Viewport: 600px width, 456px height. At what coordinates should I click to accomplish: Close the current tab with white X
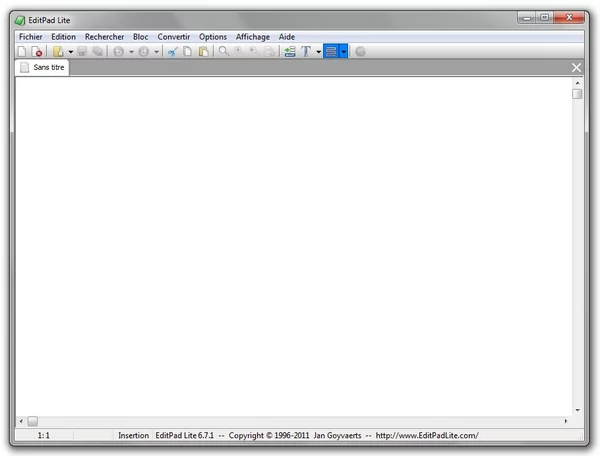576,68
